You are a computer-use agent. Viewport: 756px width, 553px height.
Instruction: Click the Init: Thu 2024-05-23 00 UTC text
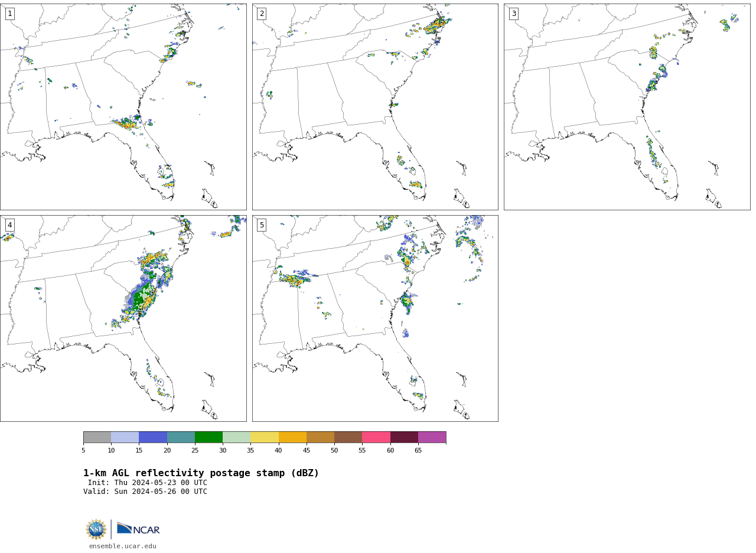tap(148, 483)
